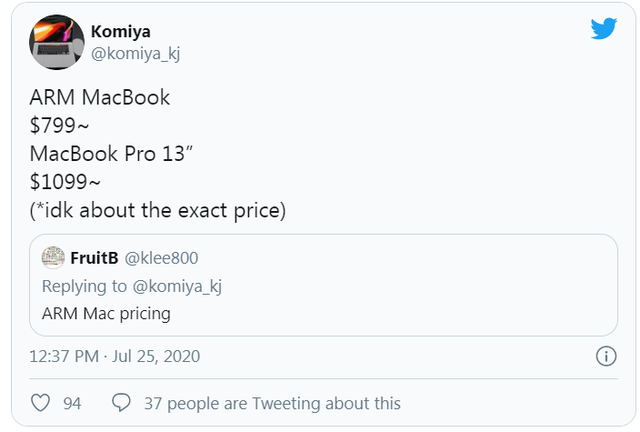The image size is (640, 432).
Task: Click FruitB's small avatar in quoted tweet
Action: coord(53,258)
